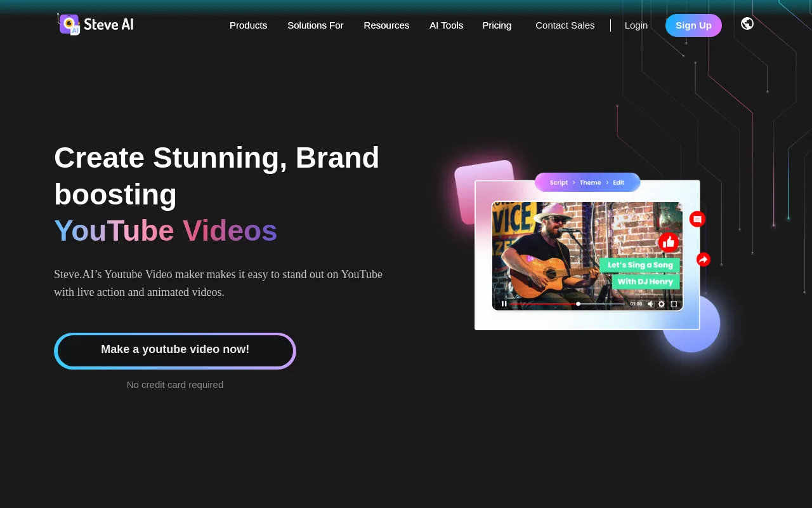
Task: Open the globe language selector
Action: pos(747,23)
